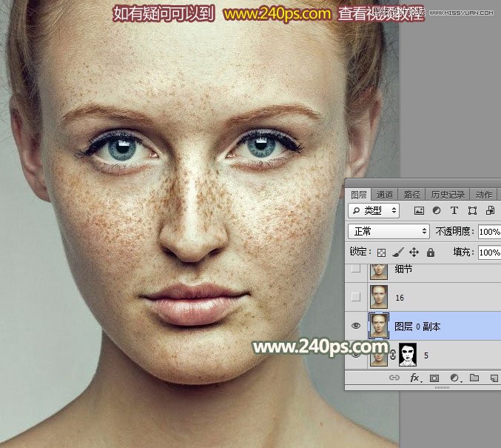Screen dimensions: 501x448
Task: Click the shape layer filter icon
Action: pos(471,211)
